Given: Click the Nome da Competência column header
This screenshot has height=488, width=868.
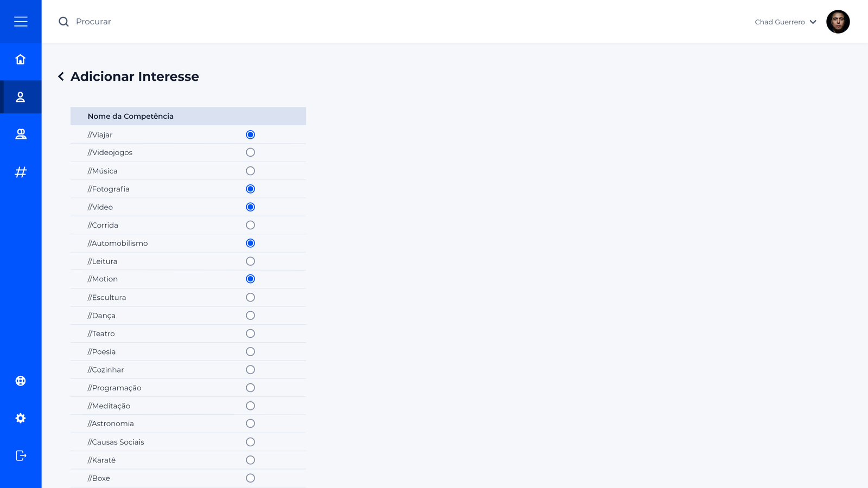Looking at the screenshot, I should [131, 116].
